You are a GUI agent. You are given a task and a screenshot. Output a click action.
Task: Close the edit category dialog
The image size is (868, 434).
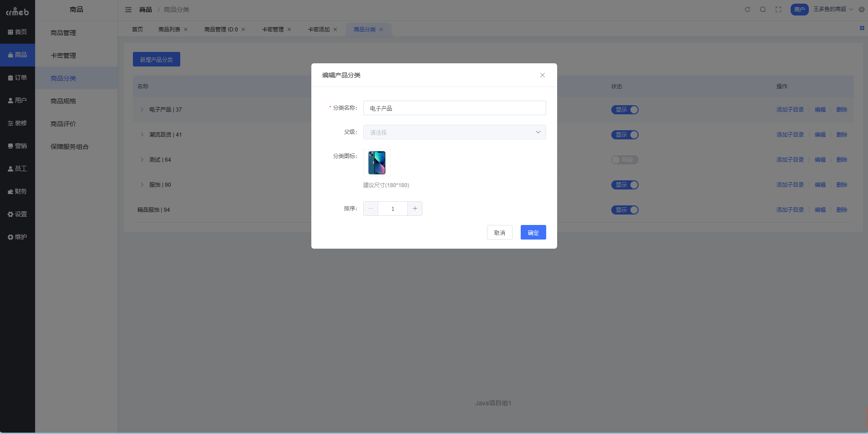tap(542, 75)
